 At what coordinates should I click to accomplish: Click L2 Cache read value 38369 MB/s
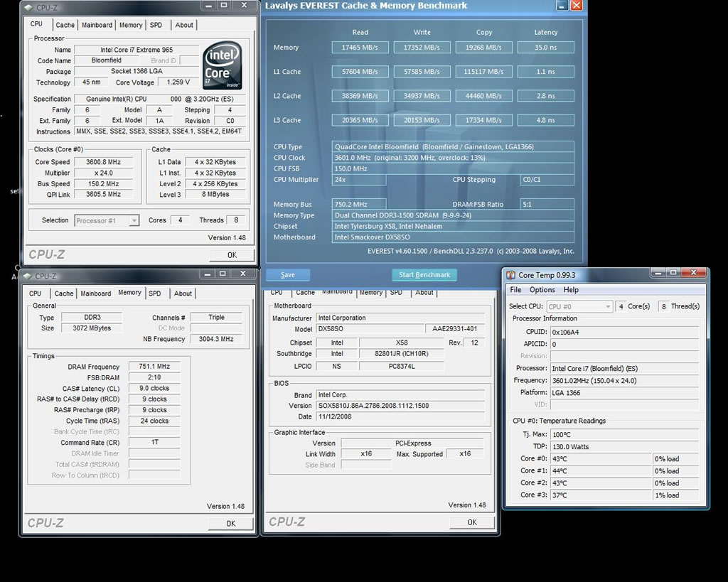click(360, 96)
